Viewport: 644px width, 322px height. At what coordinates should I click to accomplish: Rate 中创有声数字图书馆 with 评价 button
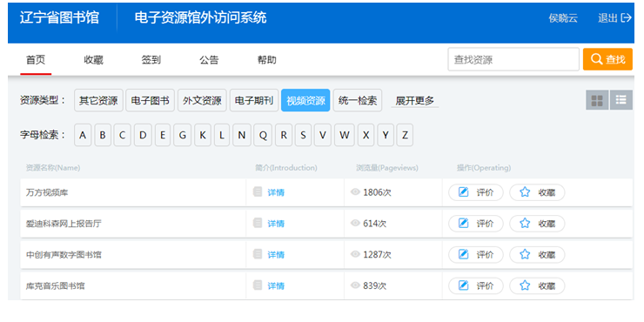[476, 255]
